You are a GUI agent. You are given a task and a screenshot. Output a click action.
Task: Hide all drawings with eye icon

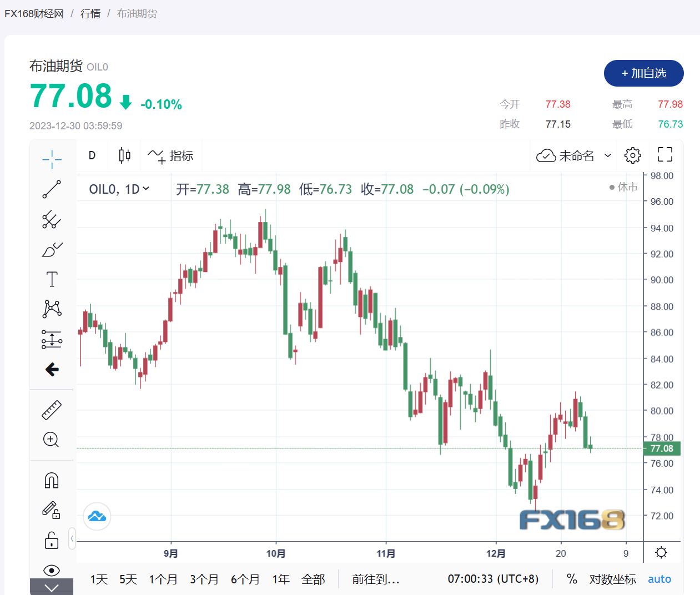click(52, 570)
